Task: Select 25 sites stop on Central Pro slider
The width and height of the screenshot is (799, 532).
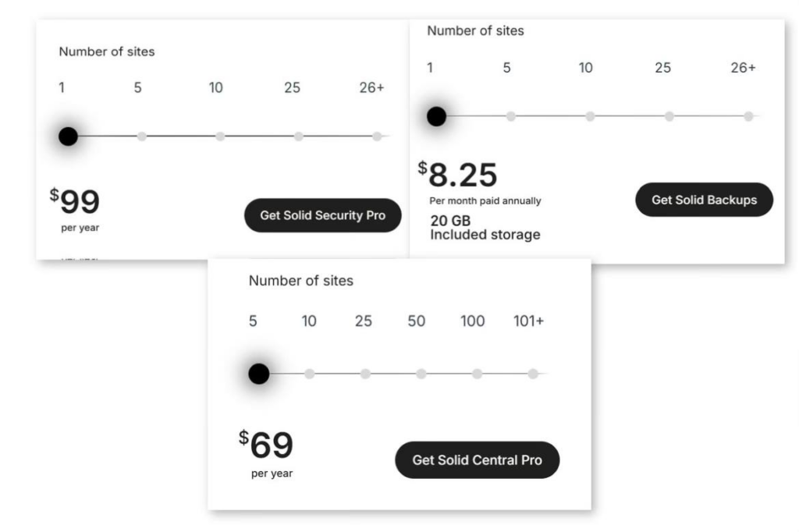Action: pos(365,374)
